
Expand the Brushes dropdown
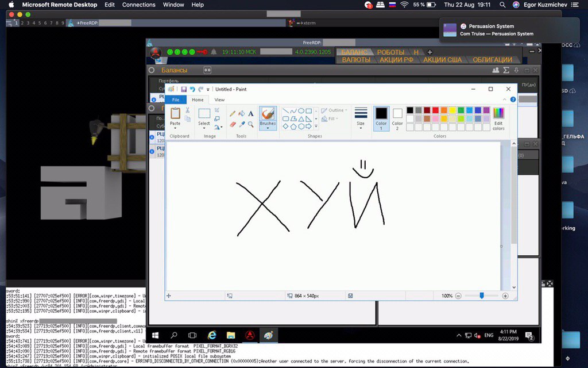268,128
